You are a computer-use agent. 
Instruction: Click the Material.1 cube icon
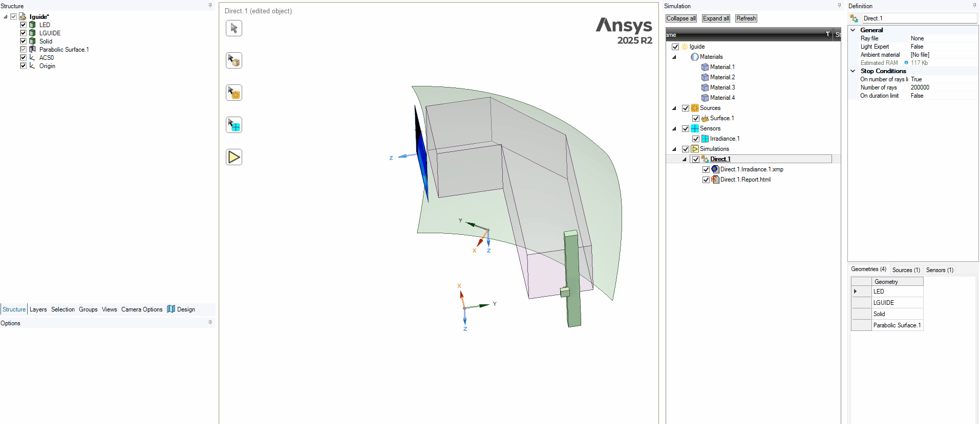point(705,67)
